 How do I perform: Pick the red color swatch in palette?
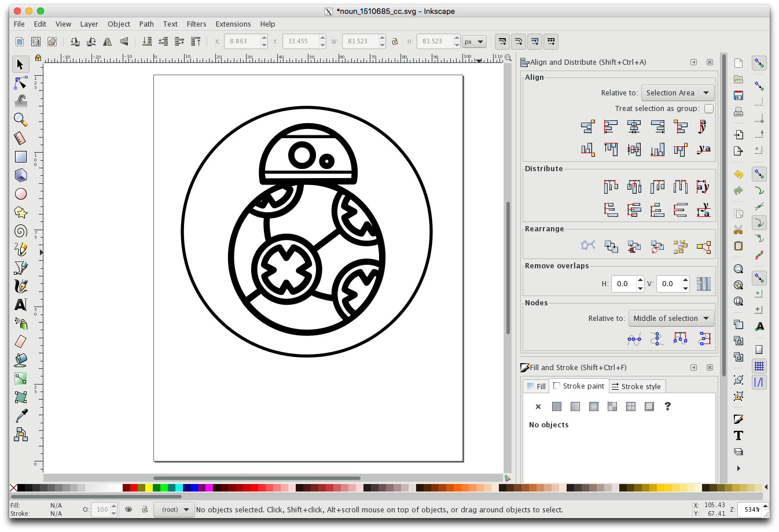(134, 488)
